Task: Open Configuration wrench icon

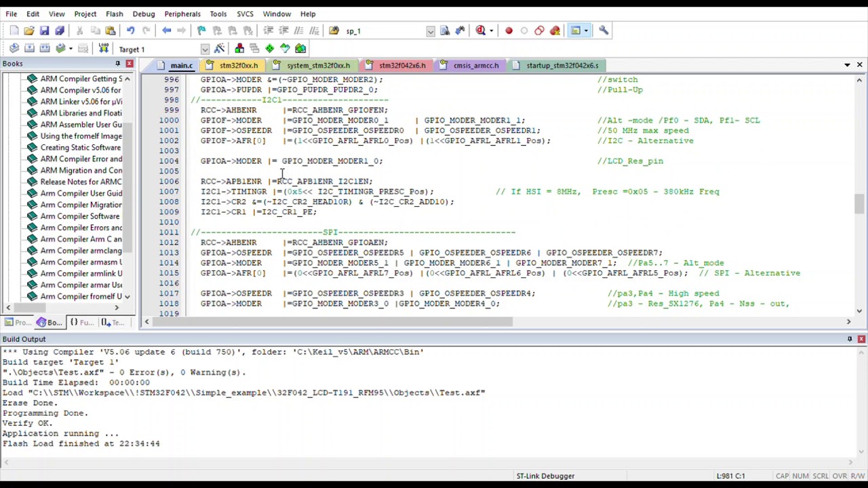Action: (x=604, y=30)
